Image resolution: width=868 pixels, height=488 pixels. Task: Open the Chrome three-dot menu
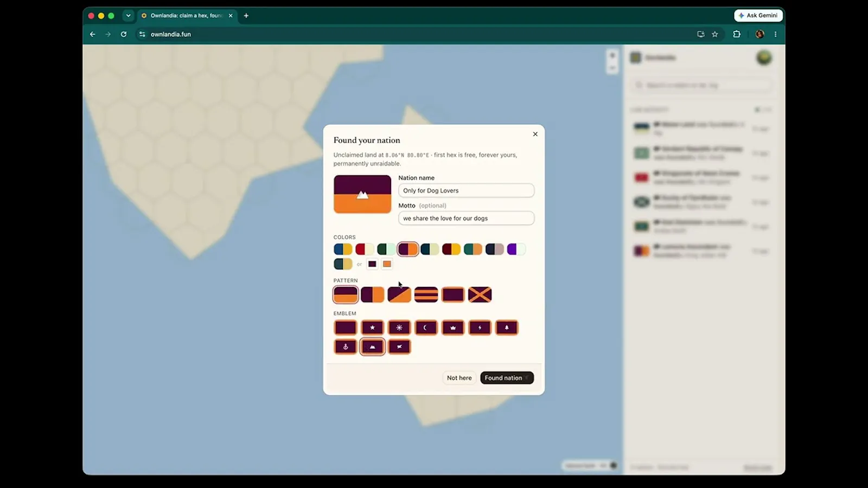(775, 34)
